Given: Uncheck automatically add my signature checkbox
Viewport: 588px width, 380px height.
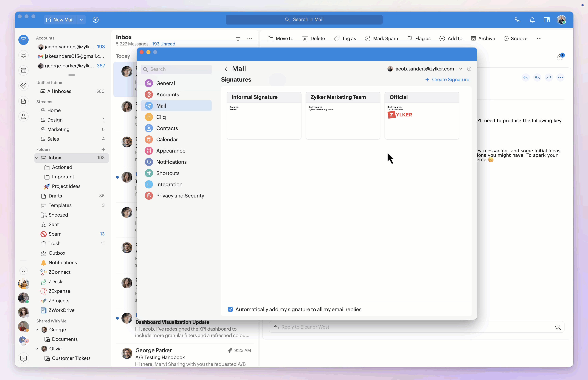Looking at the screenshot, I should coord(230,309).
